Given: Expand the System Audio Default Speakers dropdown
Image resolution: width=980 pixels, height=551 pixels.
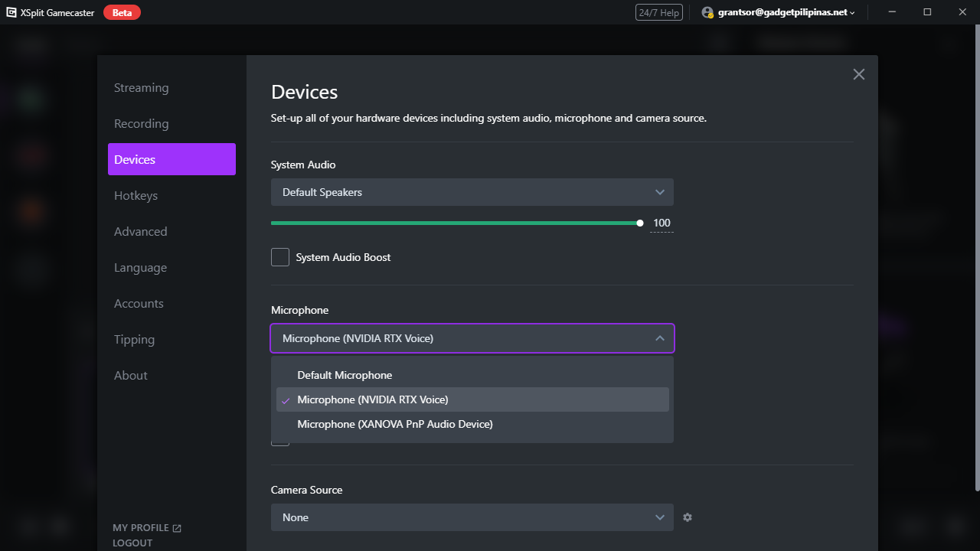Looking at the screenshot, I should coord(472,192).
